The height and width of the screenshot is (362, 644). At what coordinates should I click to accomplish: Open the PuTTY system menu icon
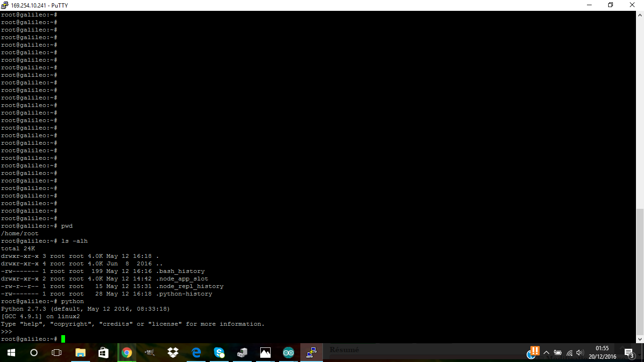tap(5, 5)
